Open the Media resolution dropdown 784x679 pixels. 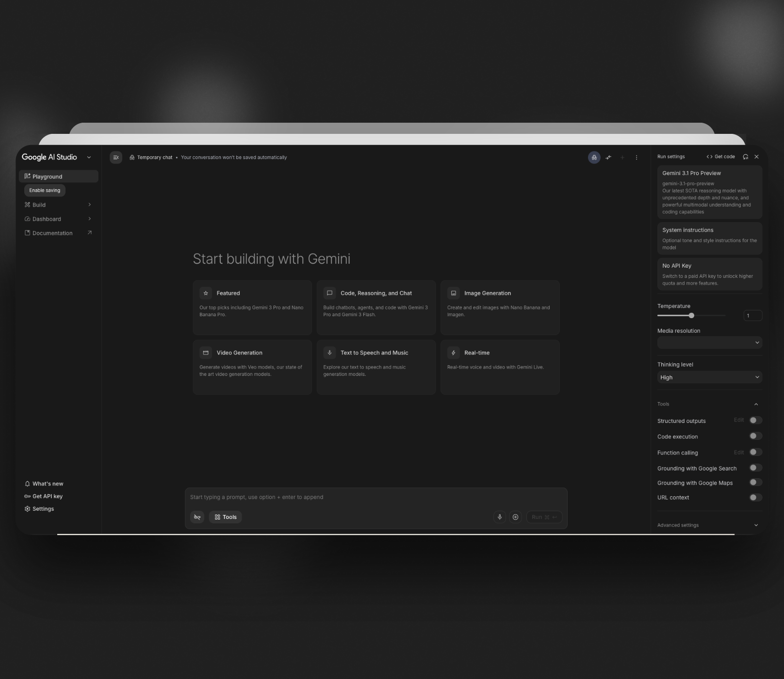click(709, 342)
